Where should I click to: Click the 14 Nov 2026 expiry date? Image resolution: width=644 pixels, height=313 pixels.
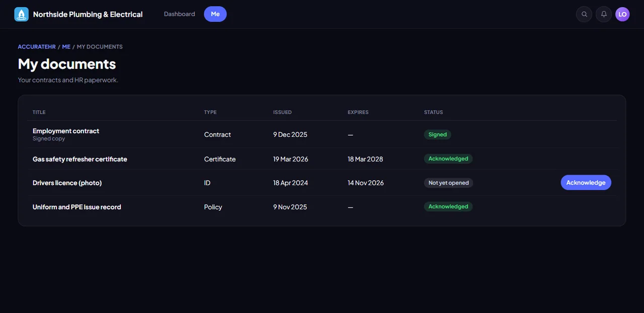point(366,183)
